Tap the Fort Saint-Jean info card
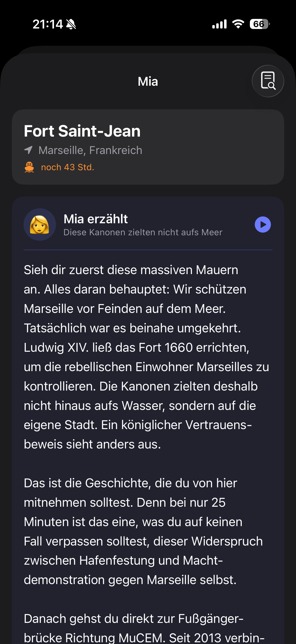 point(148,147)
